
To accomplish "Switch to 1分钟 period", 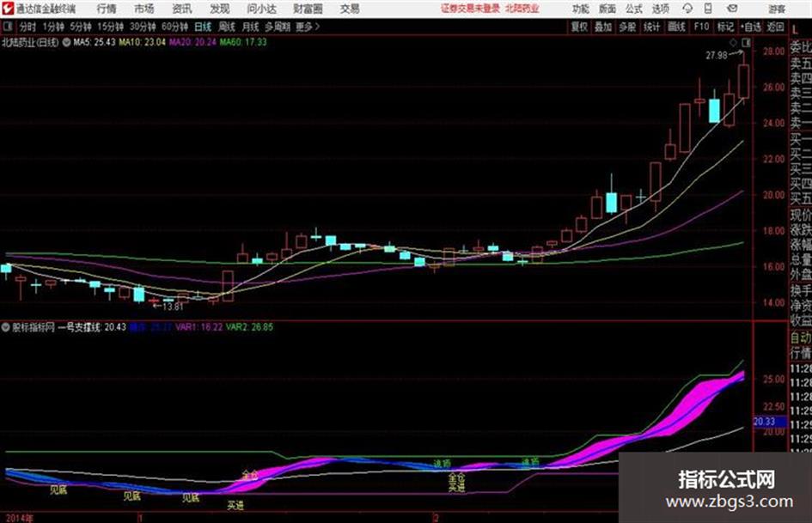I will [52, 27].
